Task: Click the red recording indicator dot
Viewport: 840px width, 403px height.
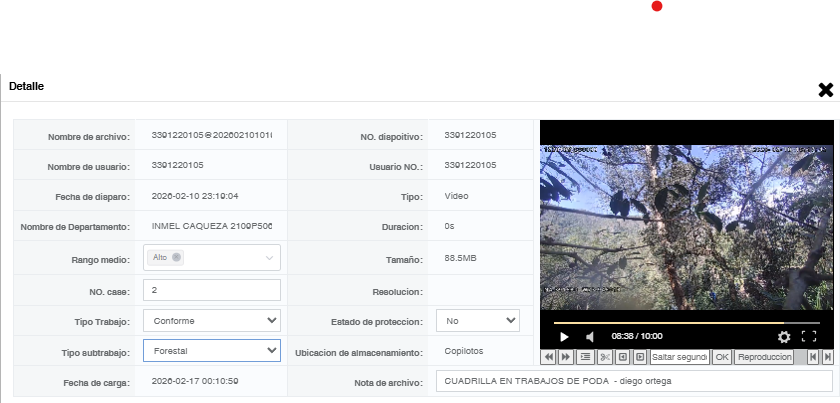Action: 657,6
